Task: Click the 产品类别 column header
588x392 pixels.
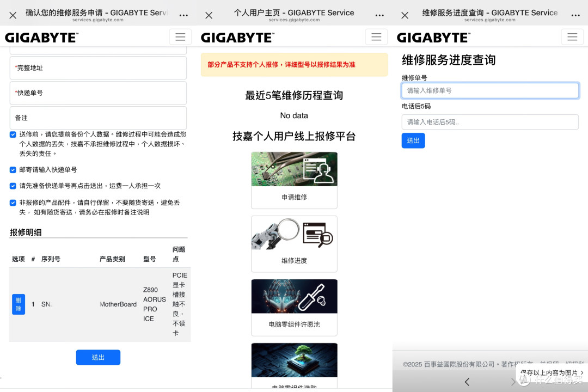Action: coord(112,259)
